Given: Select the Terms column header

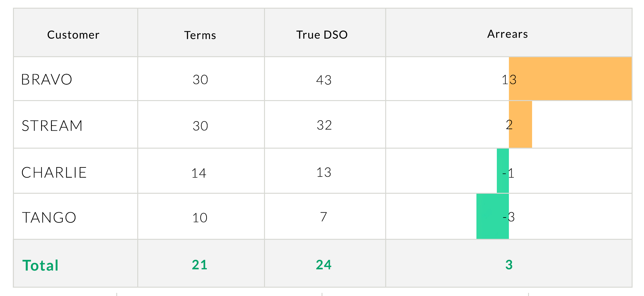Looking at the screenshot, I should (x=200, y=35).
